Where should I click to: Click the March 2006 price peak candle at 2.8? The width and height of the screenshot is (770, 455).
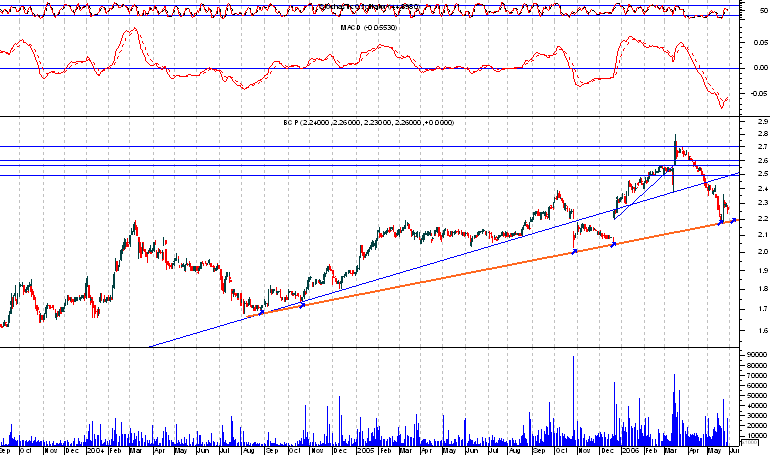coord(675,147)
